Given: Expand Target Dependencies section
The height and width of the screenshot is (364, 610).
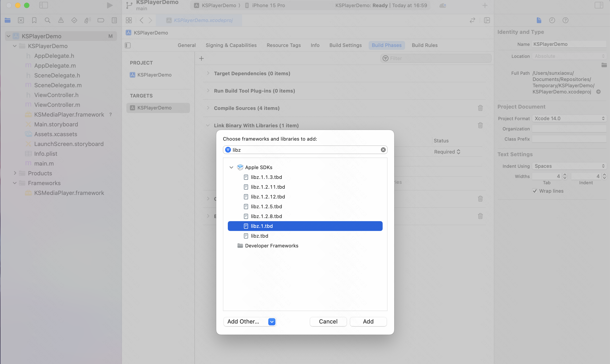Looking at the screenshot, I should 208,73.
